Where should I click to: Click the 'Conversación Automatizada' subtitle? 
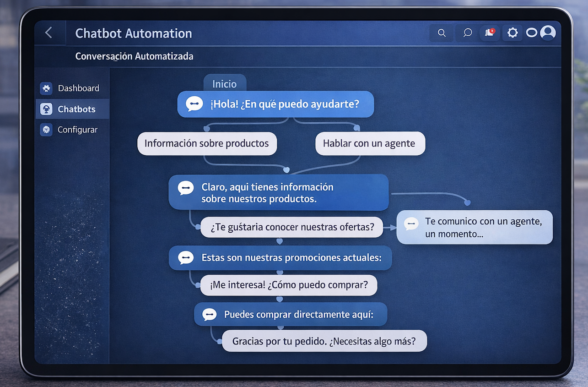pyautogui.click(x=134, y=56)
